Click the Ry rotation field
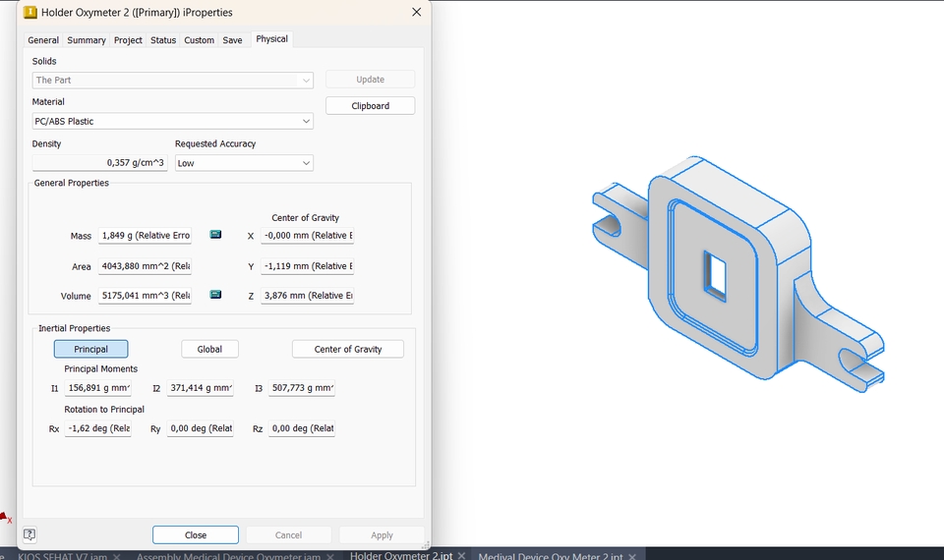The height and width of the screenshot is (560, 944). (x=200, y=428)
